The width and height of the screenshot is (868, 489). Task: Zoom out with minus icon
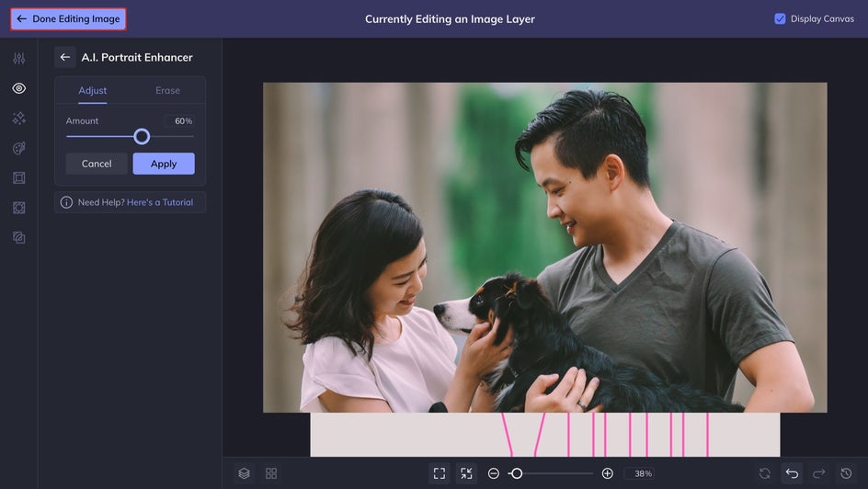click(494, 473)
